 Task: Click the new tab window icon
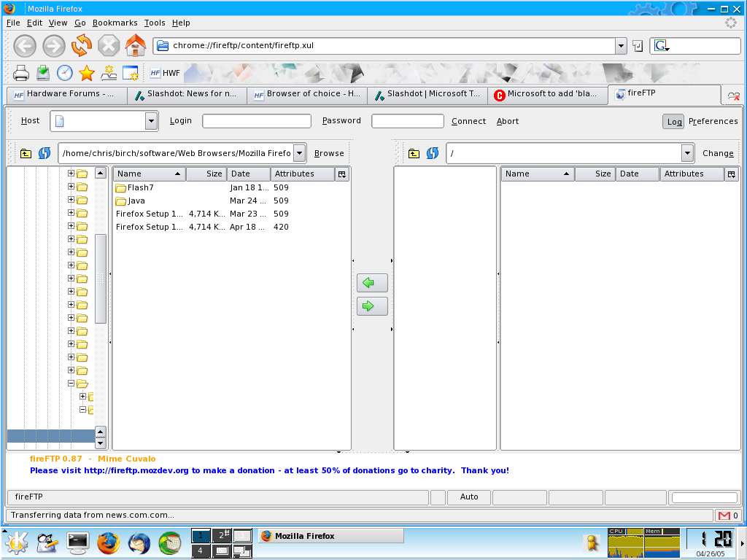pyautogui.click(x=130, y=73)
